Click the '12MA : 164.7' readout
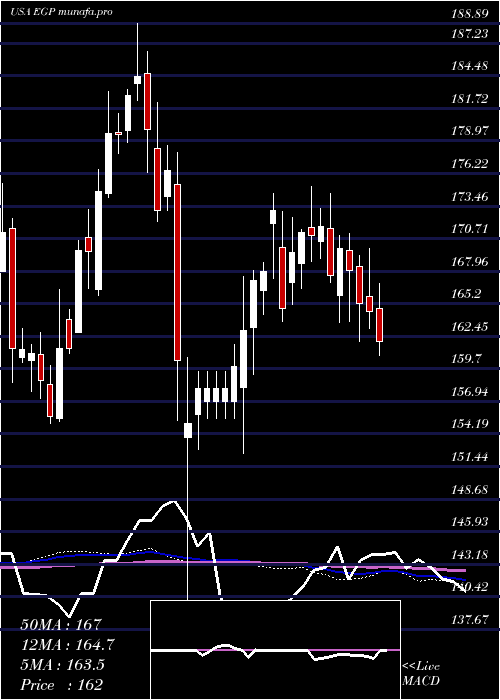 click(67, 645)
